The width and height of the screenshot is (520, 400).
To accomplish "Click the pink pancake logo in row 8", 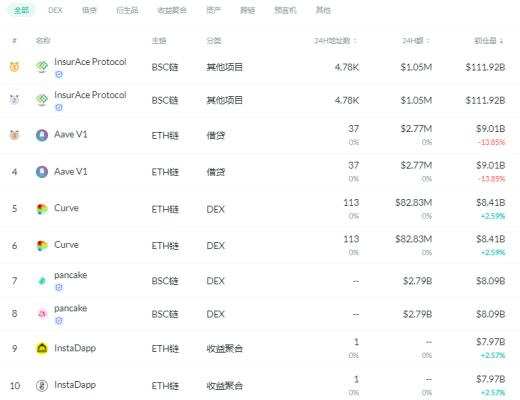I will pyautogui.click(x=42, y=314).
